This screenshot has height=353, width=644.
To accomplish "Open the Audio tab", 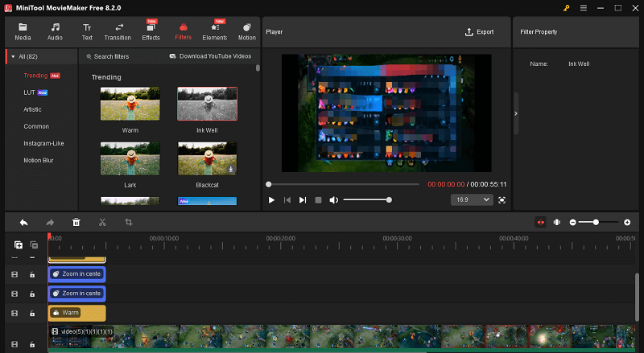I will click(55, 31).
